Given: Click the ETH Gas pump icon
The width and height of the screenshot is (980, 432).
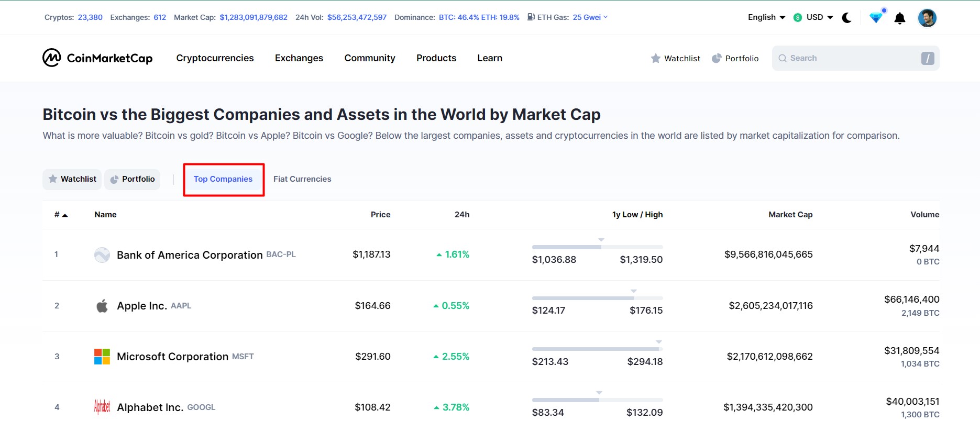Looking at the screenshot, I should pos(531,17).
